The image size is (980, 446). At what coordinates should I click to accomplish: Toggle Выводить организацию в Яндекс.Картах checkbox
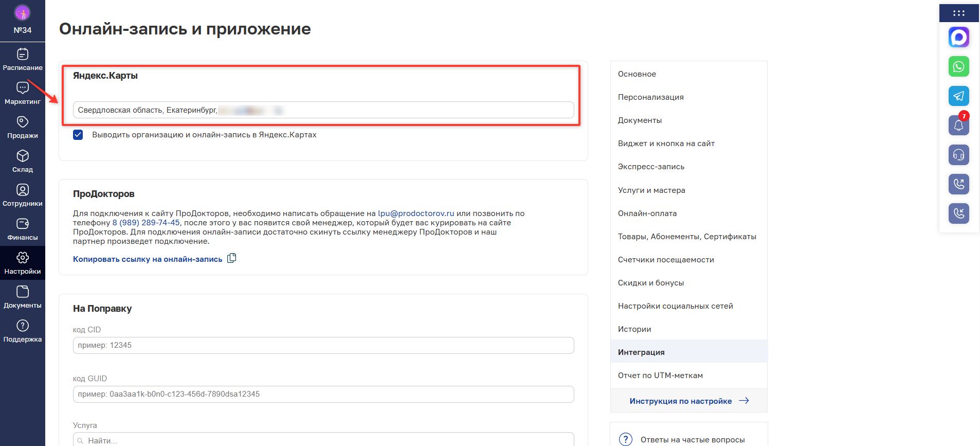pos(78,135)
